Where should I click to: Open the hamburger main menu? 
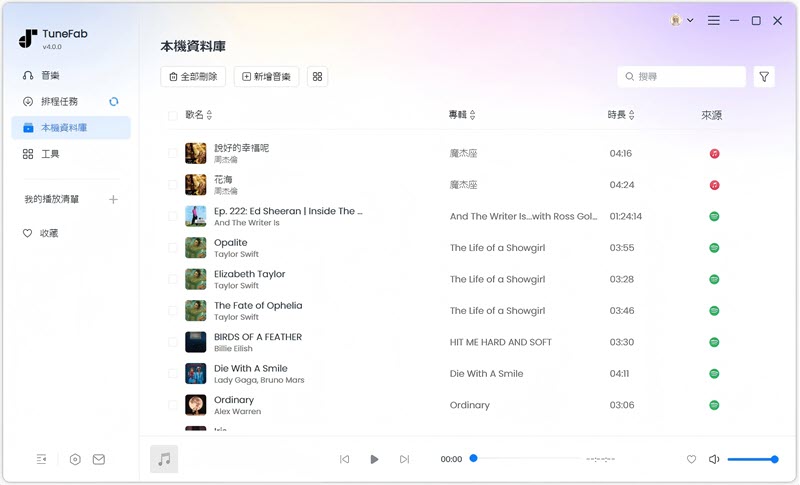pos(714,20)
